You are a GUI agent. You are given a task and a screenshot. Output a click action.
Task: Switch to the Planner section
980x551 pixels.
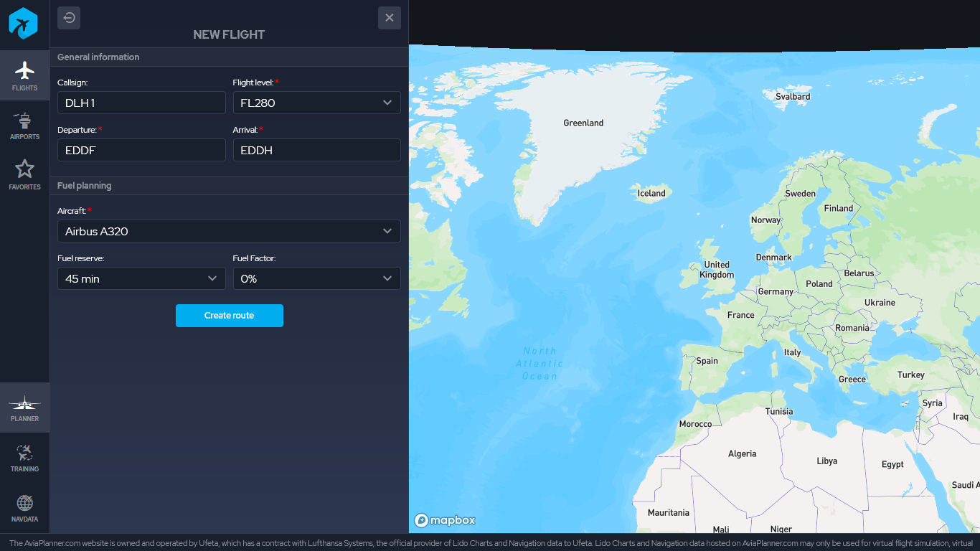[x=24, y=408]
